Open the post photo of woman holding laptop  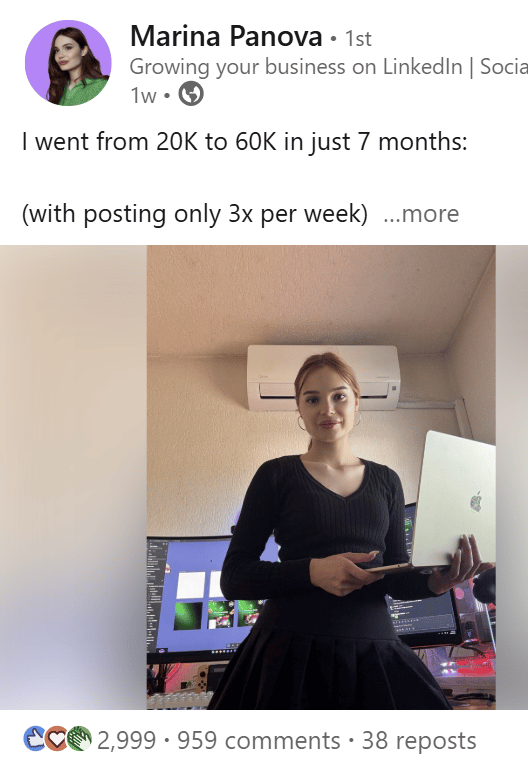click(x=321, y=477)
